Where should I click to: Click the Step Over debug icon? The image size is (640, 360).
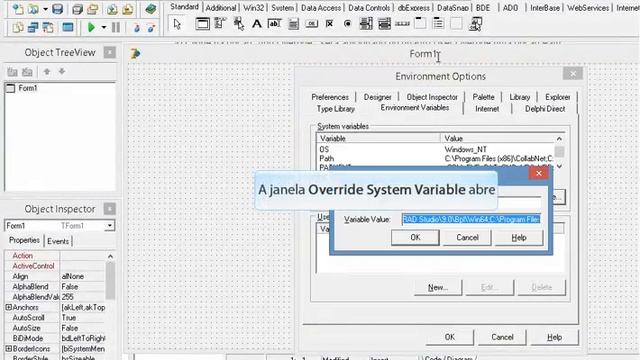(x=151, y=28)
